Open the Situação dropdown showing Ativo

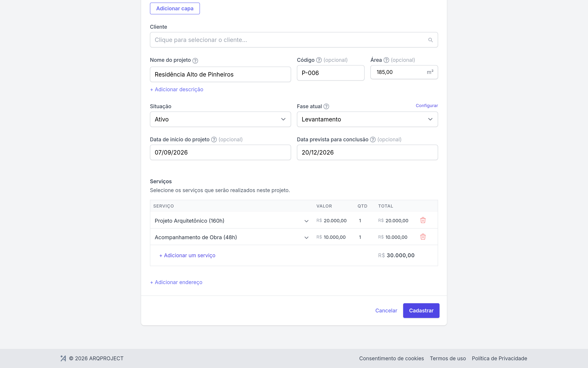coord(220,119)
